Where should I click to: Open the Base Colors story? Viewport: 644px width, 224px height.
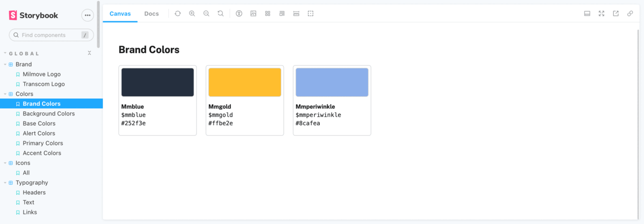[39, 124]
